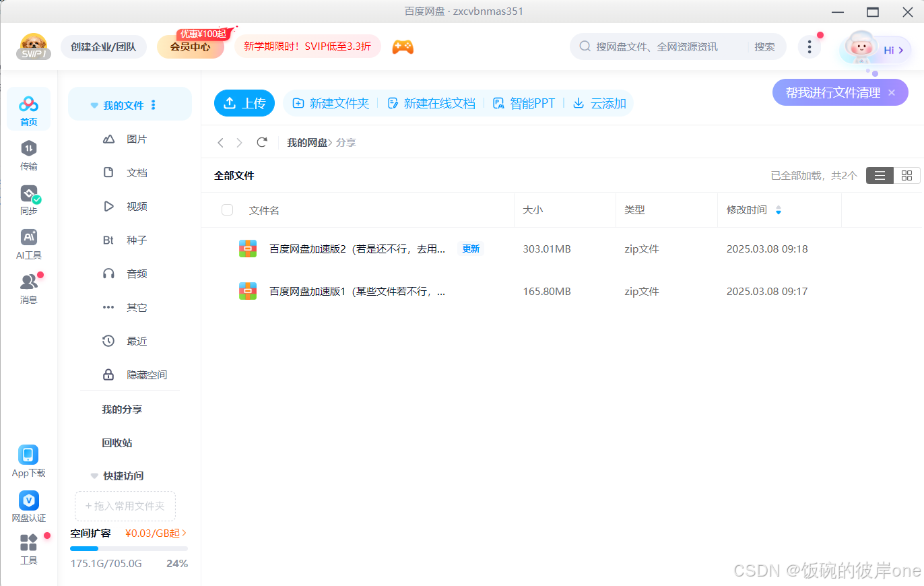
Task: Switch to list view
Action: coord(880,176)
